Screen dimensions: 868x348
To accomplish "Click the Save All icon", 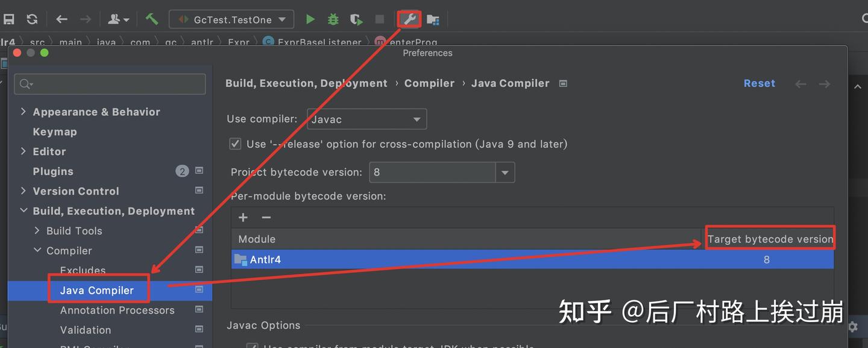I will pyautogui.click(x=8, y=19).
